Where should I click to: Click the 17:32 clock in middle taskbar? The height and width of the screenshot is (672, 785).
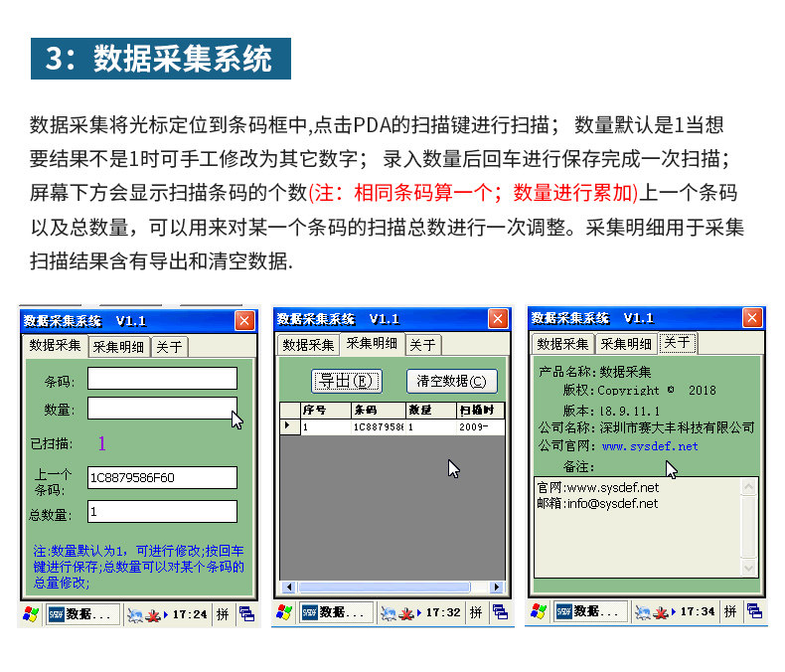point(443,612)
